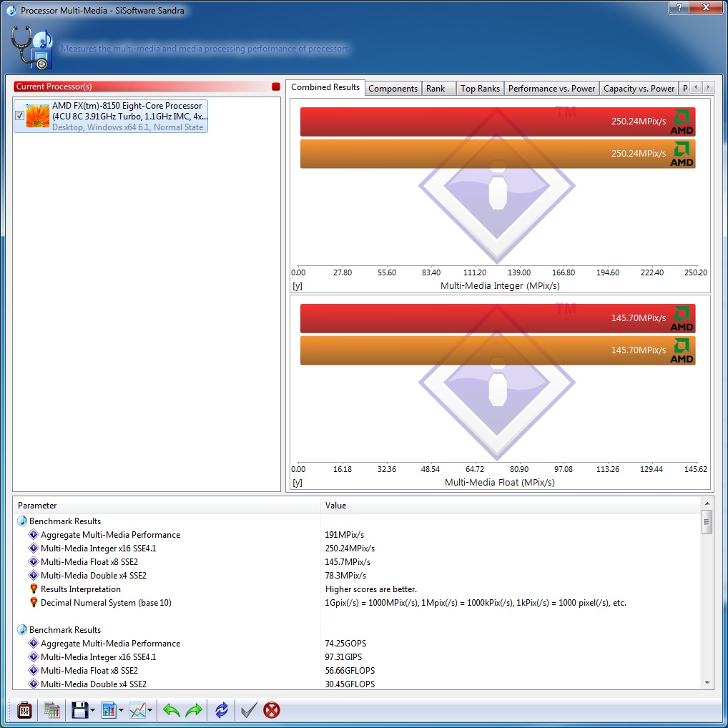
Task: Click the Value column header
Action: click(x=511, y=505)
